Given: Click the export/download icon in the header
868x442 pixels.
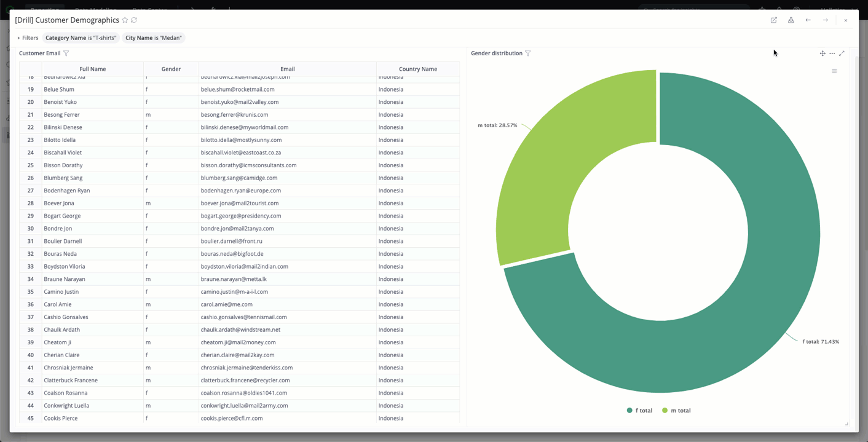Looking at the screenshot, I should coord(791,20).
